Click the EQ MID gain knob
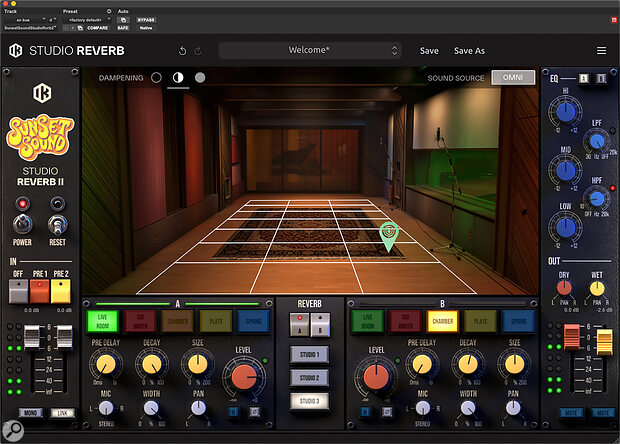620x444 pixels. tap(565, 171)
